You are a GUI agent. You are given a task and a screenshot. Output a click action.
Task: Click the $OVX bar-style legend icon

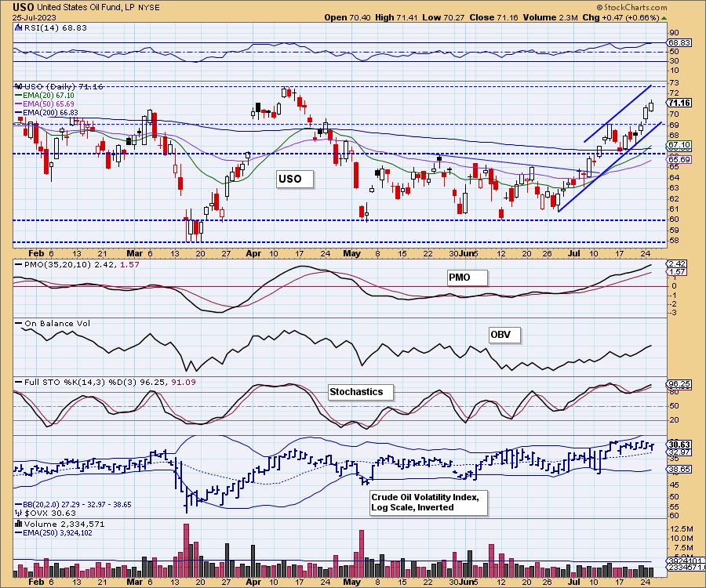point(19,513)
